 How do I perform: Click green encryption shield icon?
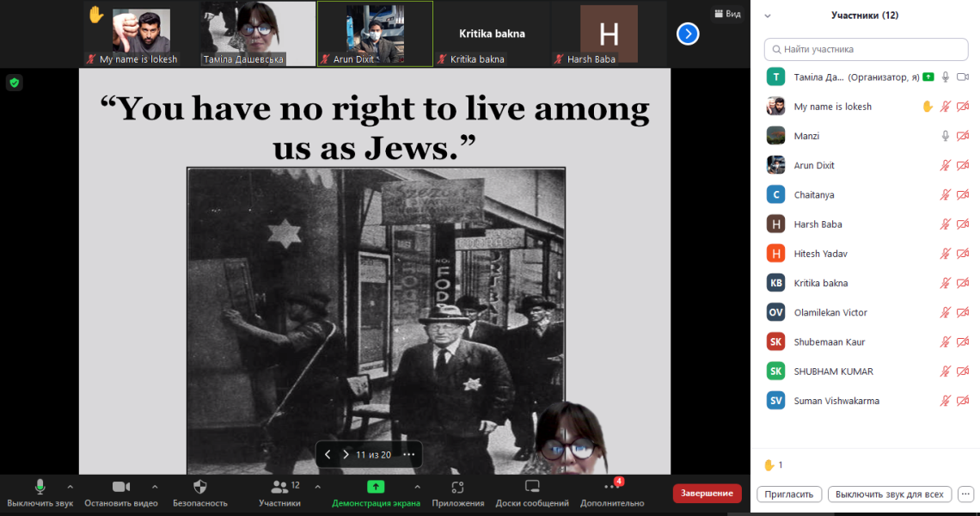[x=15, y=83]
